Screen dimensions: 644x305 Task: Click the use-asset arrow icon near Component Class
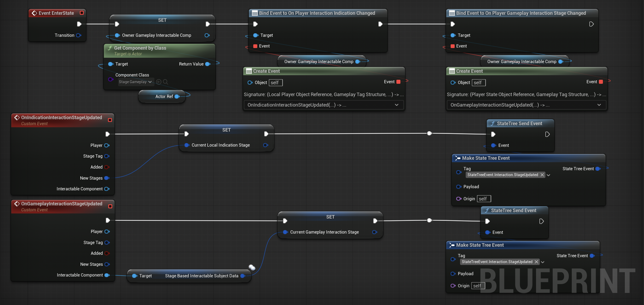158,82
